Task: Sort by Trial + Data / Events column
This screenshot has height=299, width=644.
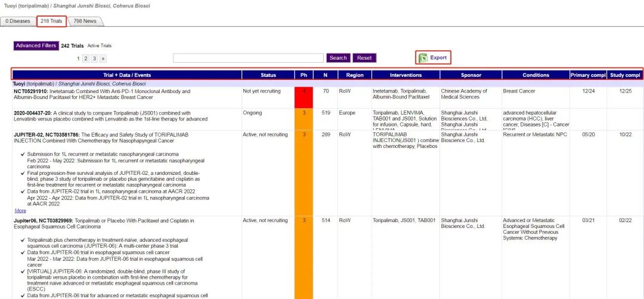Action: point(127,75)
